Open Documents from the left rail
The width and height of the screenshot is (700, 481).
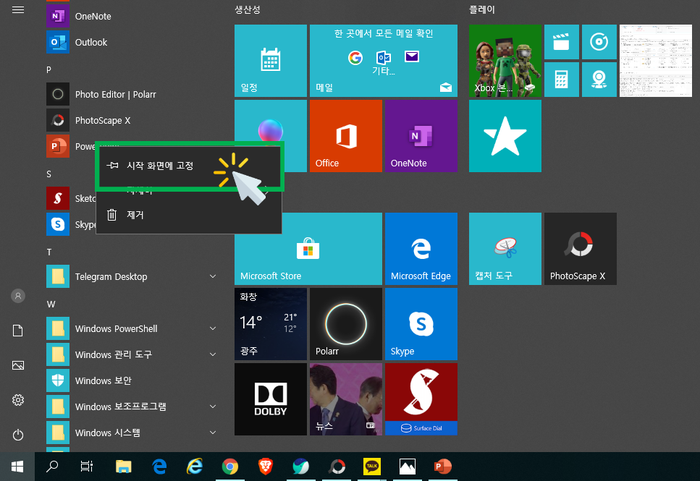(18, 330)
